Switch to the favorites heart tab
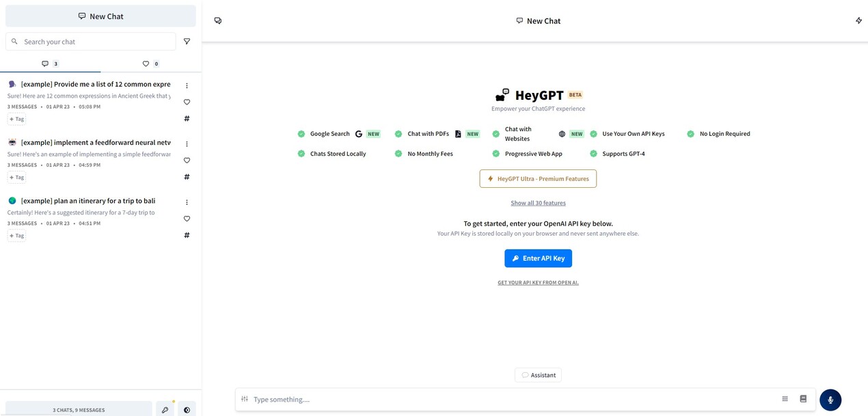868x416 pixels. click(x=151, y=64)
